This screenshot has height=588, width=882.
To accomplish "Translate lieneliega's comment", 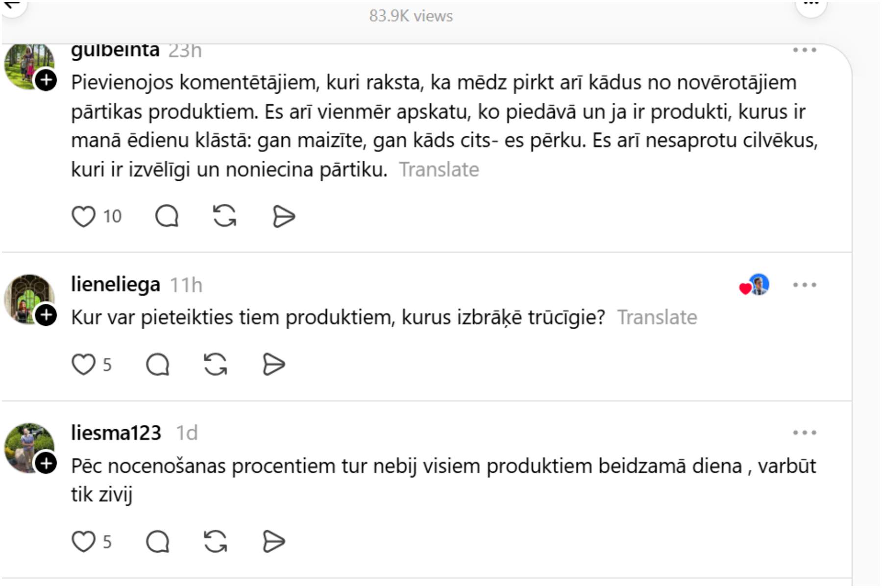I will click(657, 318).
